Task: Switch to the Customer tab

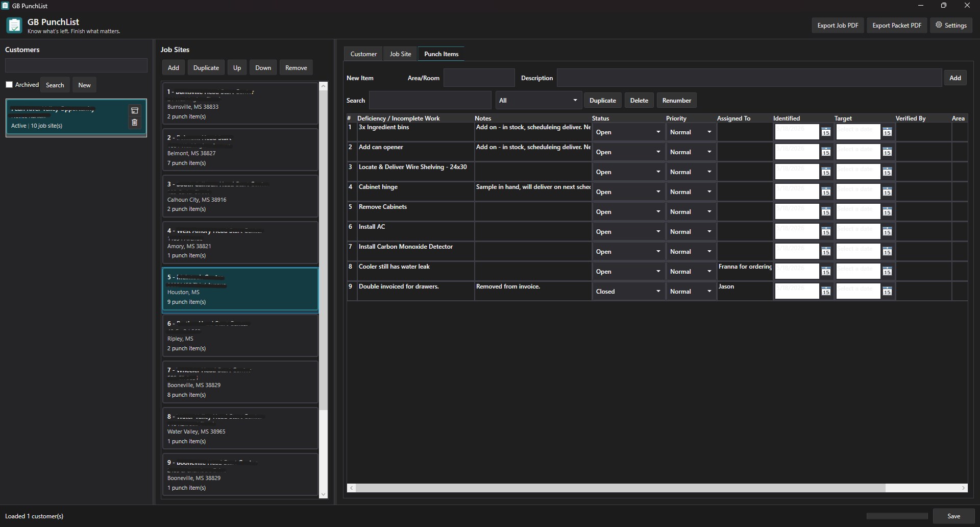Action: (x=363, y=54)
